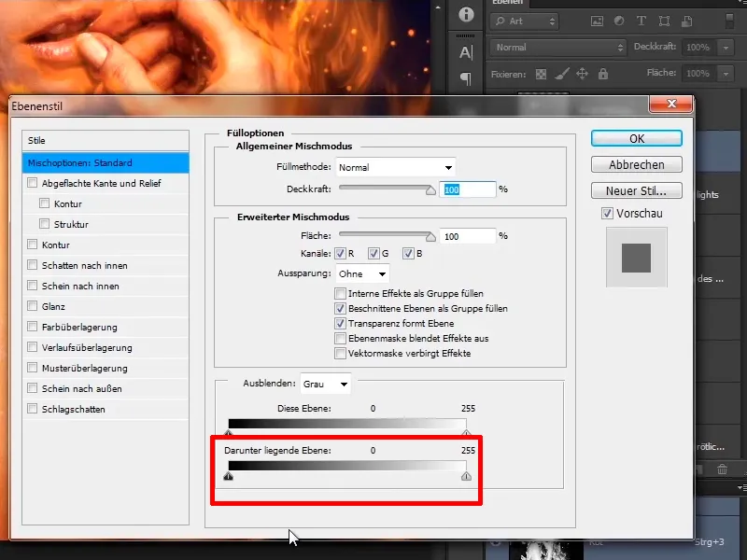This screenshot has width=747, height=560.
Task: Click the Deckkraft percentage input field
Action: click(468, 189)
